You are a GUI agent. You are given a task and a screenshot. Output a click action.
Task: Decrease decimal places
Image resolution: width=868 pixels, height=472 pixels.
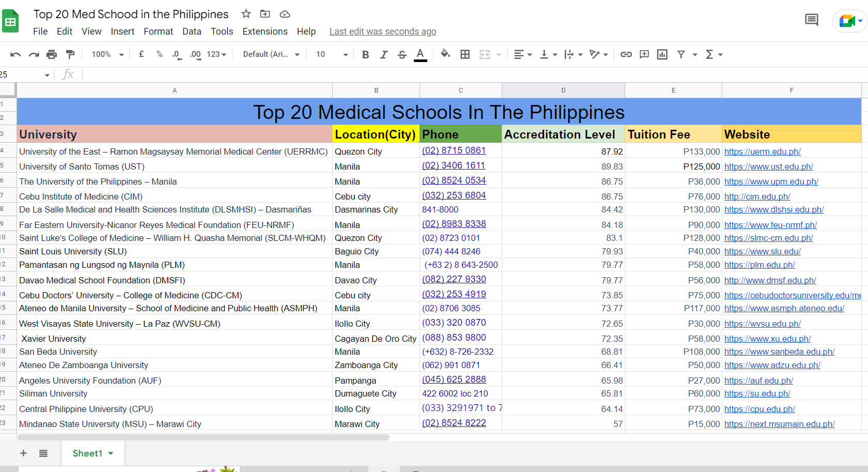pyautogui.click(x=177, y=54)
